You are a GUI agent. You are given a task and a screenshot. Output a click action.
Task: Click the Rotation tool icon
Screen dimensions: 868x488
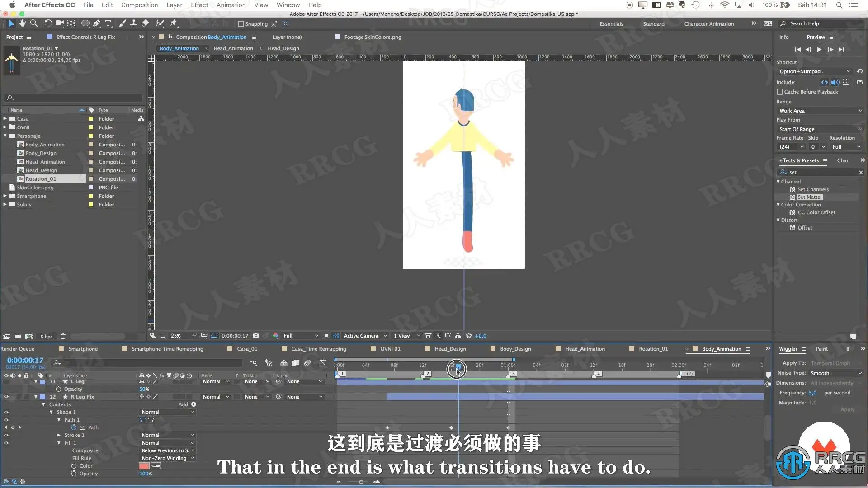48,23
